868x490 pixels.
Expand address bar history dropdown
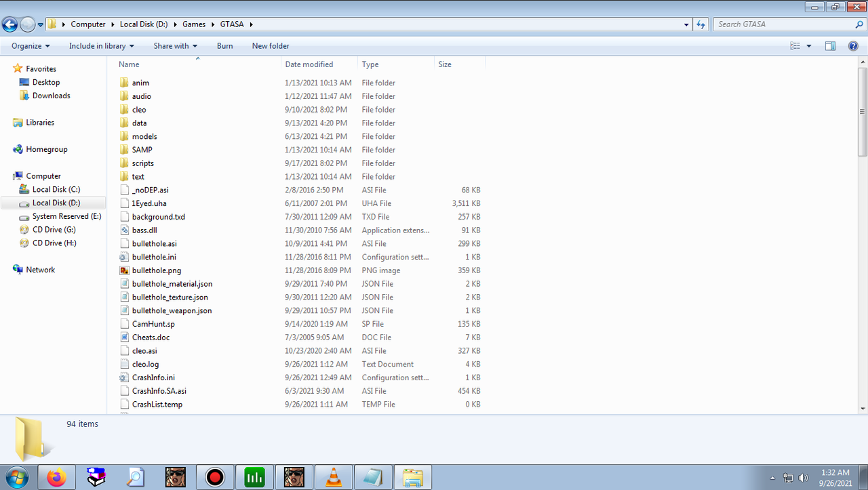point(687,24)
